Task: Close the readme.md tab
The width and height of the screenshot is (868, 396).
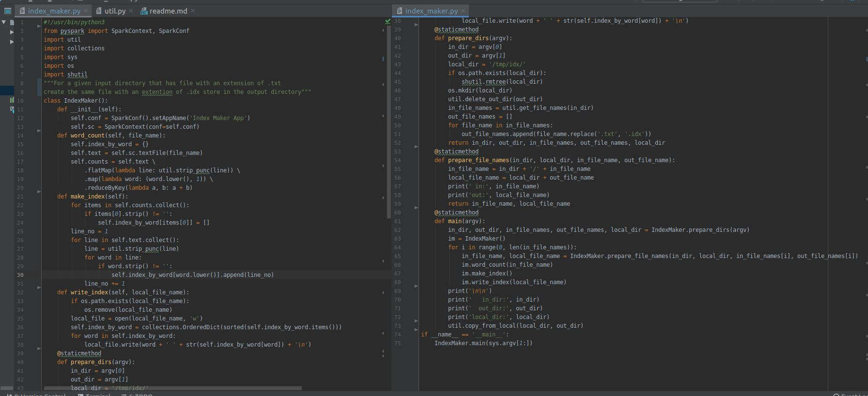Action: coord(193,11)
